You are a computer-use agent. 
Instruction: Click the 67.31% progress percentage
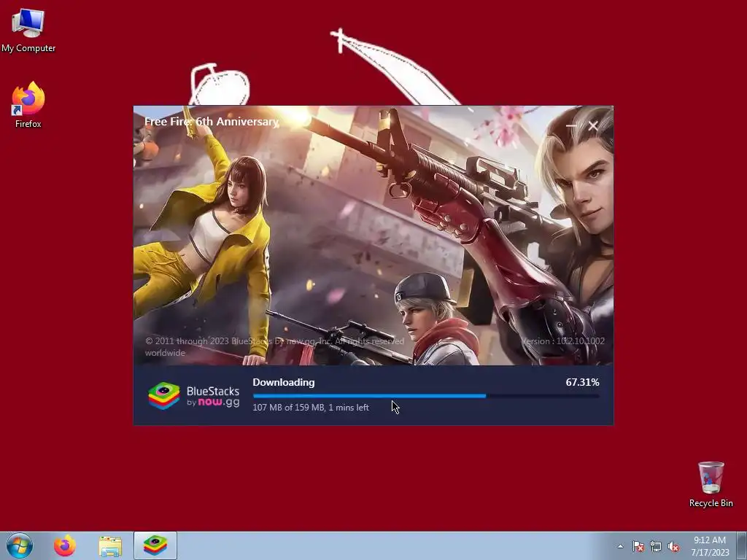point(582,382)
